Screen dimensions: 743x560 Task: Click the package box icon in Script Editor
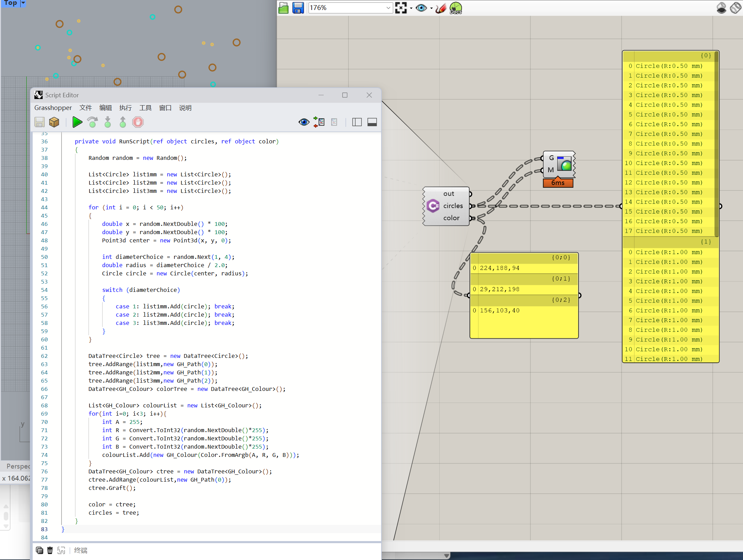[x=54, y=122]
